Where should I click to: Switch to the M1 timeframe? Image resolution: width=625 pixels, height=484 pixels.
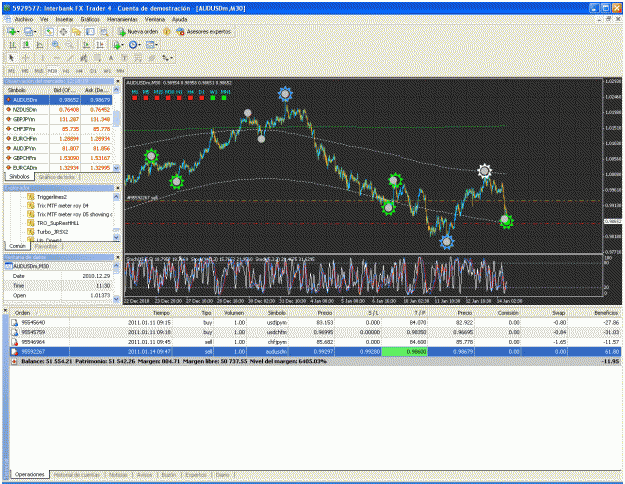coord(12,71)
